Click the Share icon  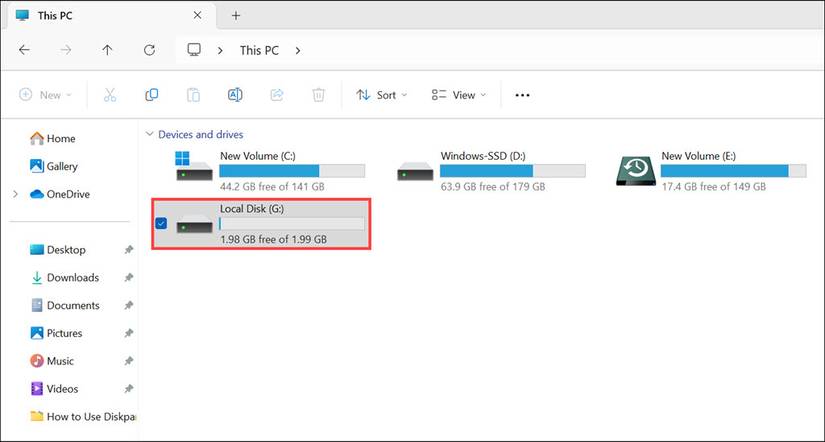coord(277,95)
